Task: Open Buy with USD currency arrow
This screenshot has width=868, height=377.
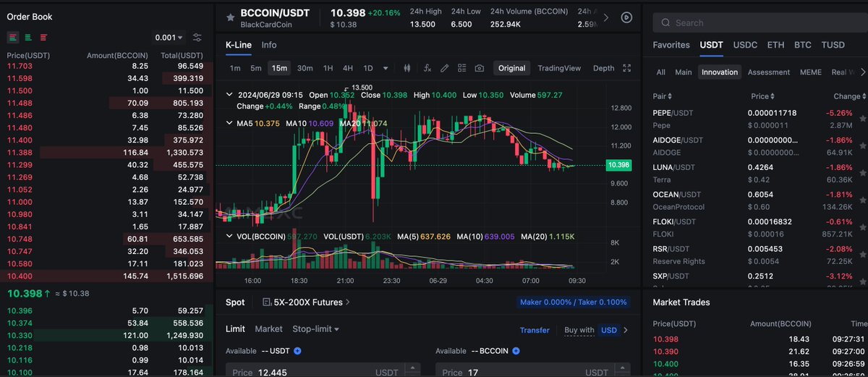Action: click(626, 330)
